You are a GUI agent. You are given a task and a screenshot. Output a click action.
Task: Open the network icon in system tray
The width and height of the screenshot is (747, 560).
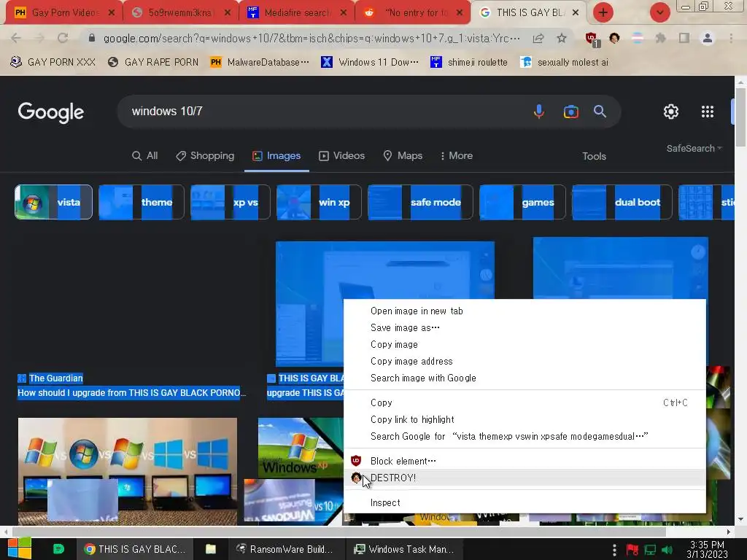point(650,550)
